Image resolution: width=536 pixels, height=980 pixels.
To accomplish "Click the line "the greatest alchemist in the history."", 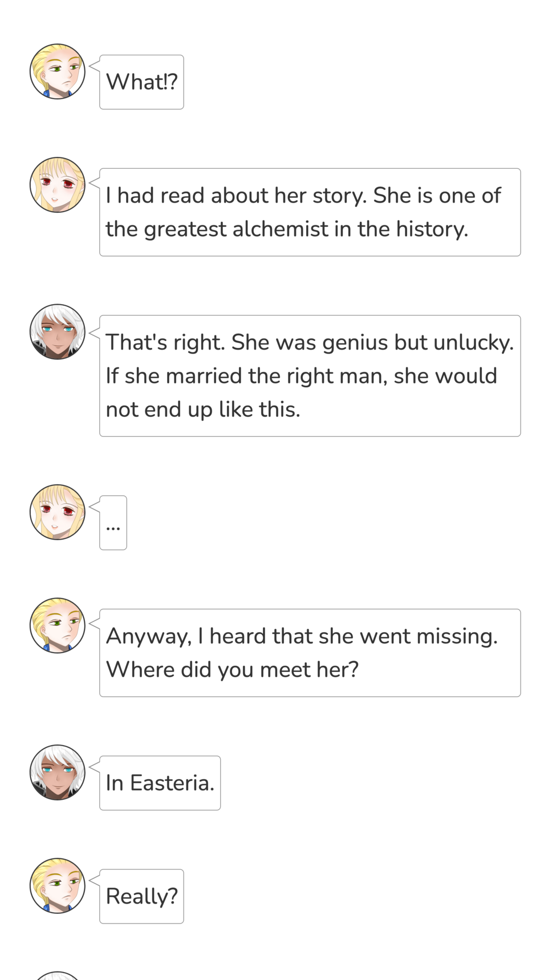I will 287,229.
